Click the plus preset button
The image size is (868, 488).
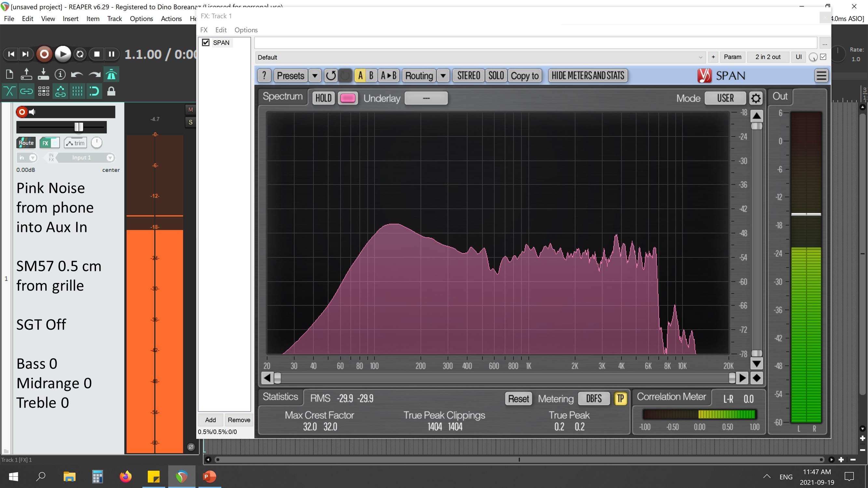(713, 57)
